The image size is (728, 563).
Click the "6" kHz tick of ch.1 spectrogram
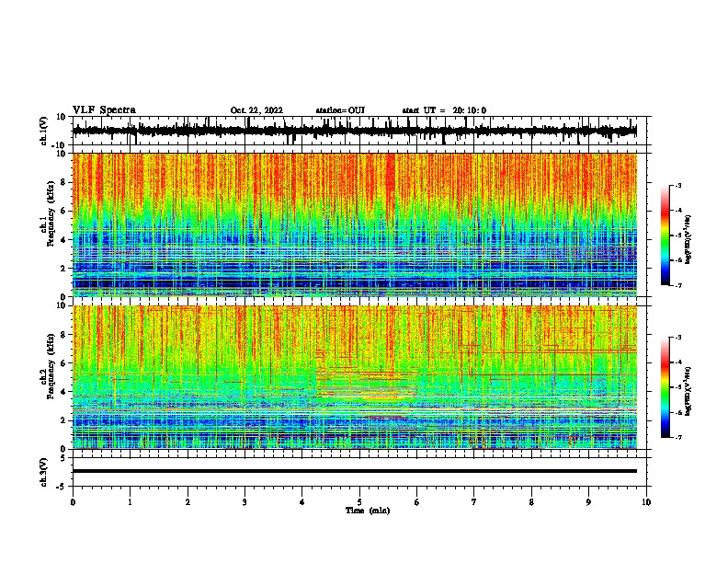click(63, 211)
